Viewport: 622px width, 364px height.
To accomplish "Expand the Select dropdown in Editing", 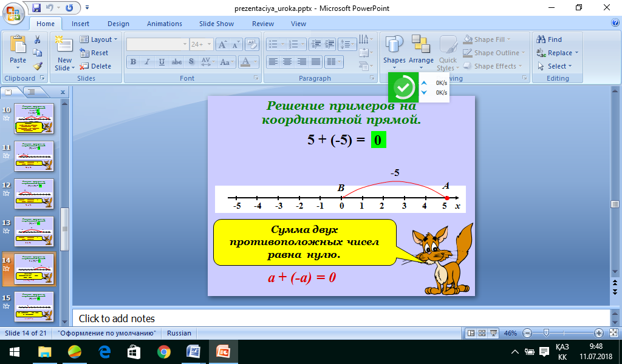I will [x=555, y=66].
